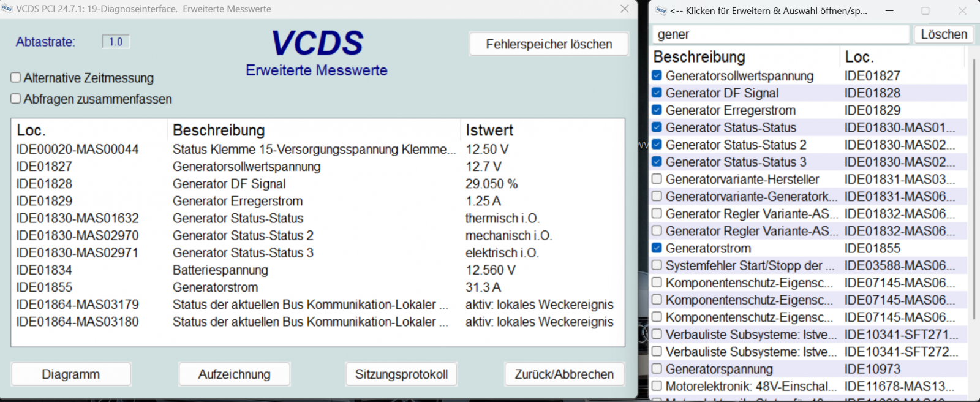Click IDE01827 in main table Loc. column
The width and height of the screenshot is (980, 402).
(44, 167)
